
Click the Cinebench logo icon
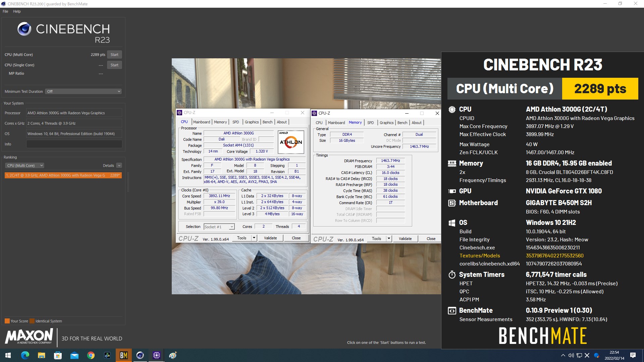pos(24,29)
